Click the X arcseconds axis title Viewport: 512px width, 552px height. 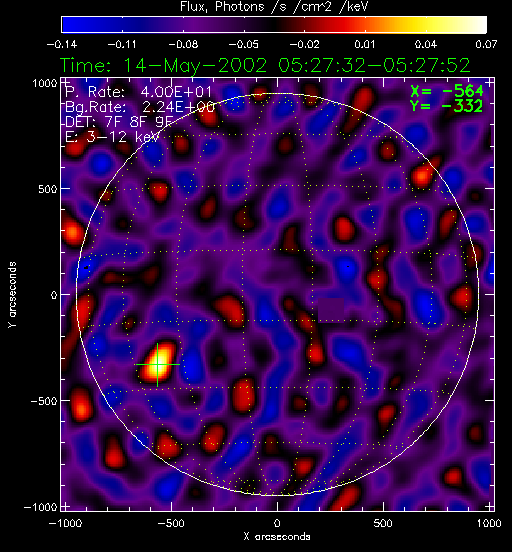pos(277,537)
